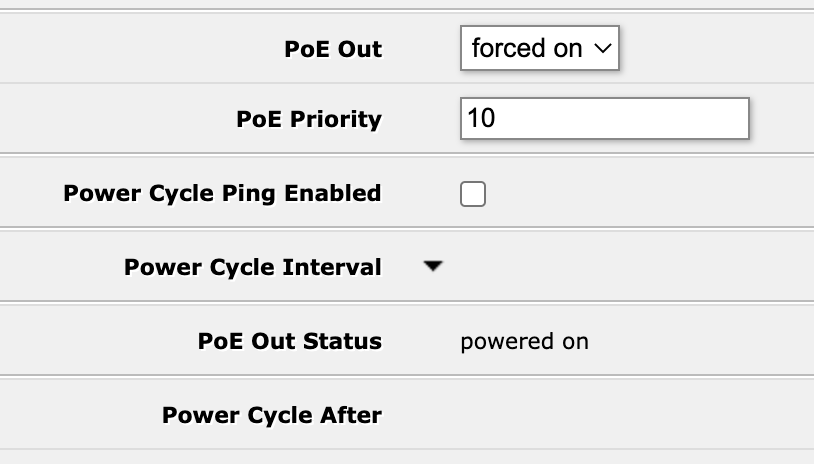Click the blank space right of the ping checkbox
814x464 pixels.
click(x=640, y=193)
